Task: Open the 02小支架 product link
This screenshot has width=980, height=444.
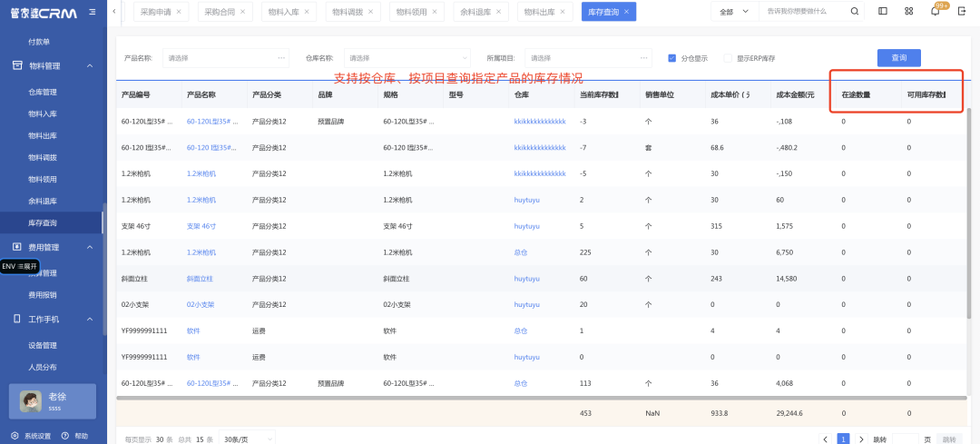Action: (201, 304)
